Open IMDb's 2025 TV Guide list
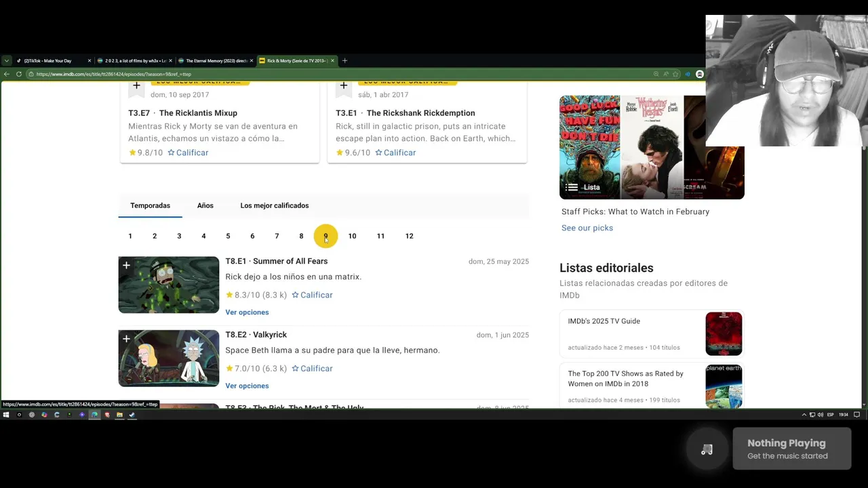 tap(604, 321)
